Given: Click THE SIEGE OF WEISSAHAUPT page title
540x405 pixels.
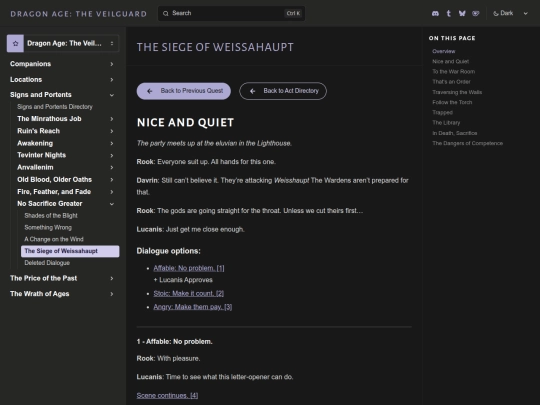Looking at the screenshot, I should click(x=215, y=47).
